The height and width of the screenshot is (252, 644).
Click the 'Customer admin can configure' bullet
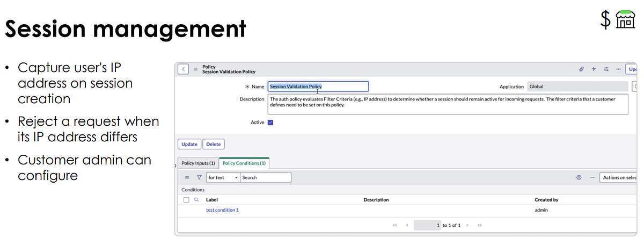(x=85, y=168)
